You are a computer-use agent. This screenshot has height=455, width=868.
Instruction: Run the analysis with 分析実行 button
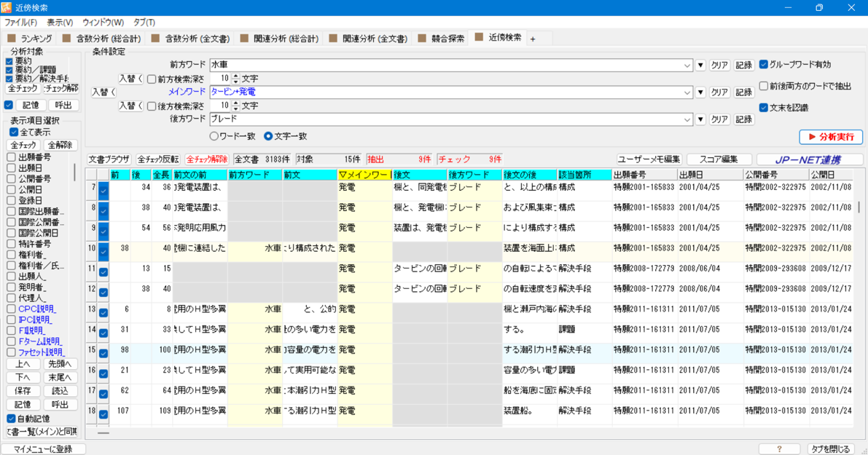(831, 137)
